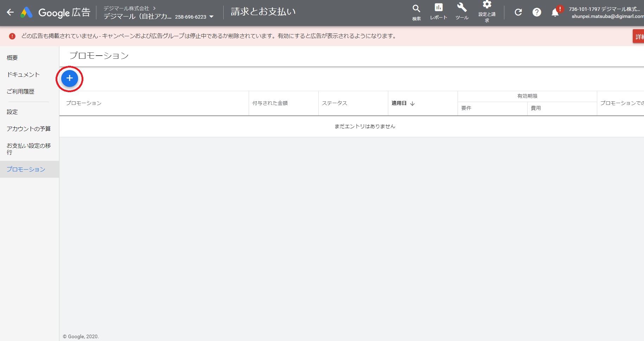Open the tools (ツール) wrench icon
Viewport: 644px width, 341px height.
coord(462,12)
